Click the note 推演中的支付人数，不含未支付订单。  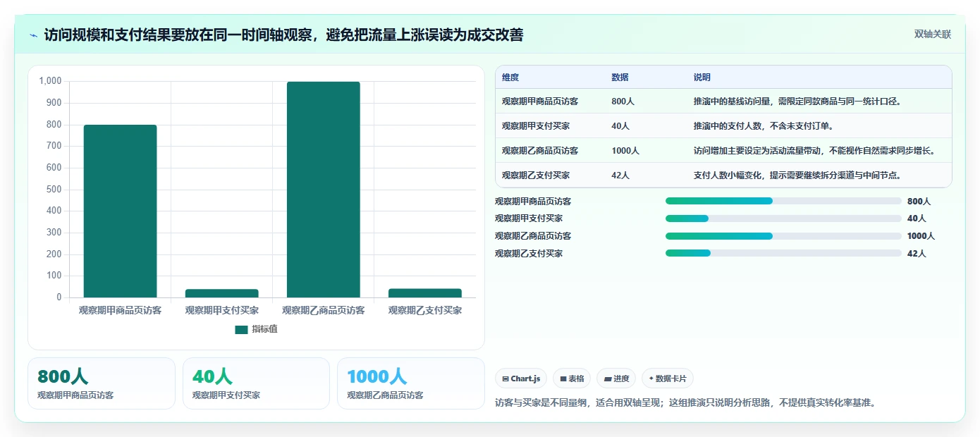tap(765, 126)
